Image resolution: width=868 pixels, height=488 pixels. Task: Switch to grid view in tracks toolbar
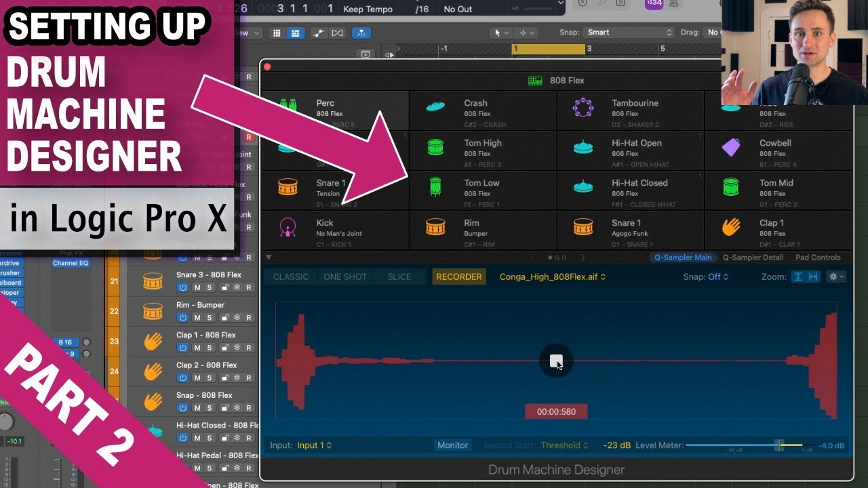277,33
